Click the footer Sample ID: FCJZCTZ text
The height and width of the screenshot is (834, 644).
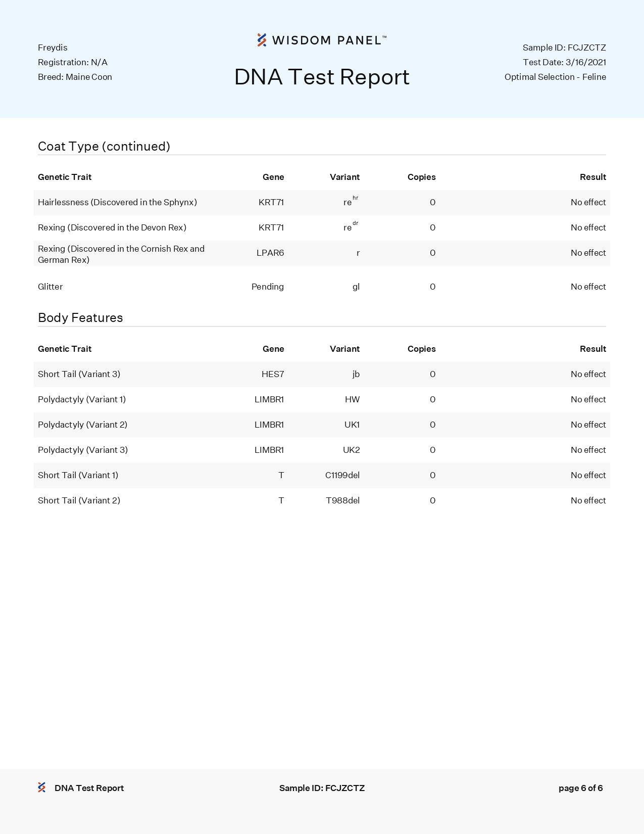pos(322,788)
